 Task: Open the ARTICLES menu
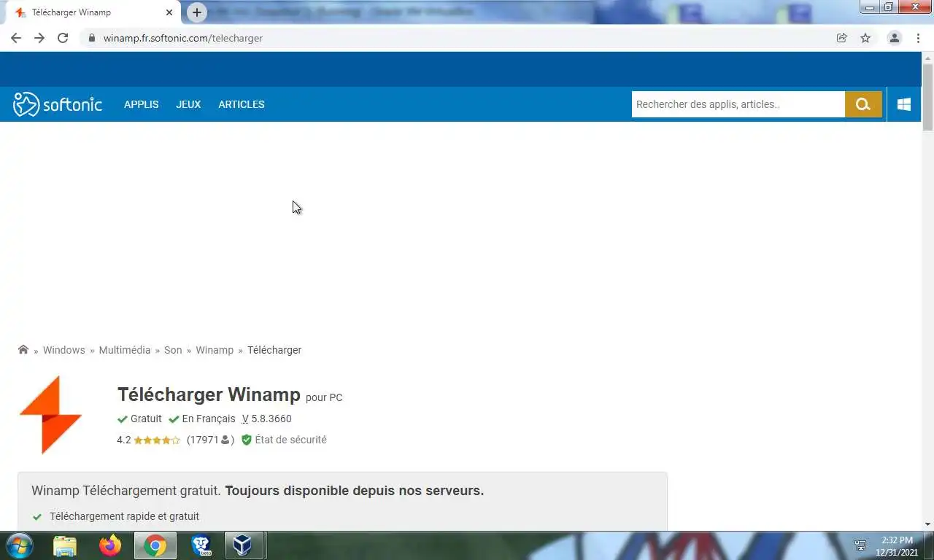pyautogui.click(x=241, y=104)
